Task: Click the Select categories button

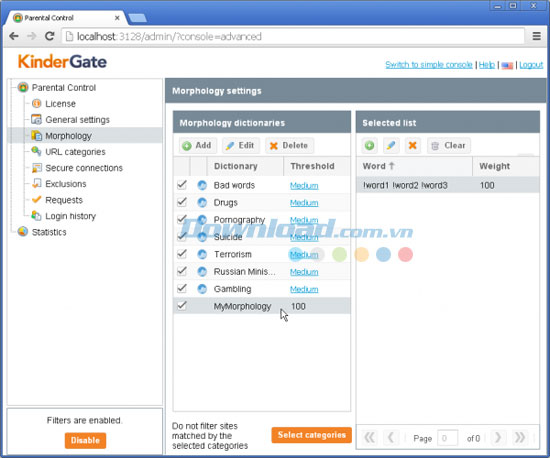Action: pos(311,435)
